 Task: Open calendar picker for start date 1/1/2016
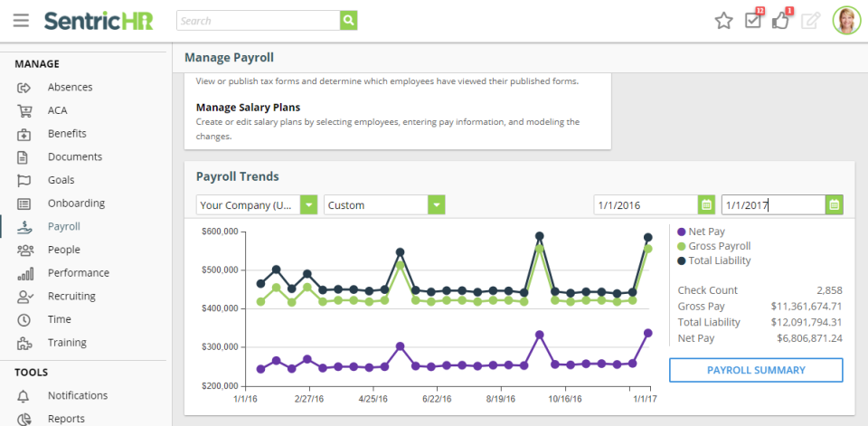[x=707, y=205]
